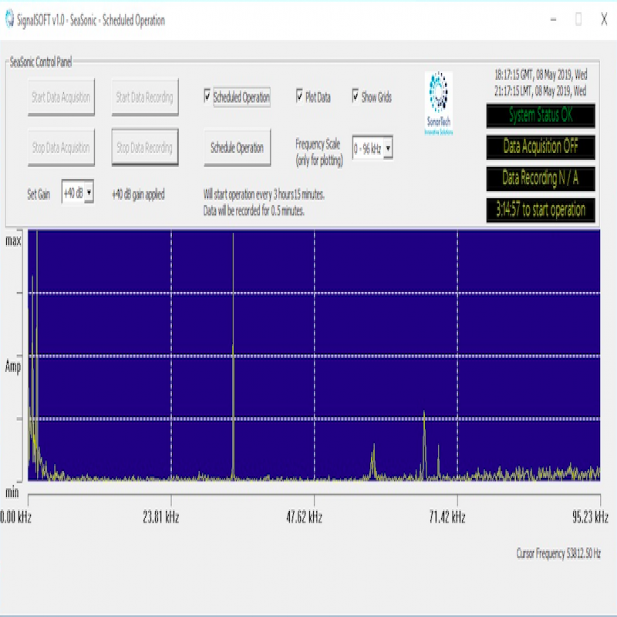Screen dimensions: 617x617
Task: Click 'Data will be recorded for 0.5 minutes' text
Action: pos(253,211)
